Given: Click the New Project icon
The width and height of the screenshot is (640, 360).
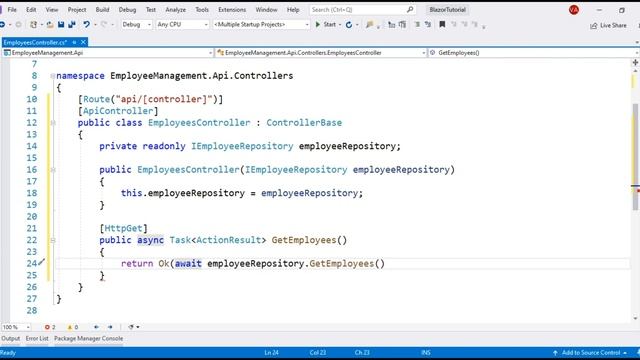Looking at the screenshot, I should tap(33, 25).
